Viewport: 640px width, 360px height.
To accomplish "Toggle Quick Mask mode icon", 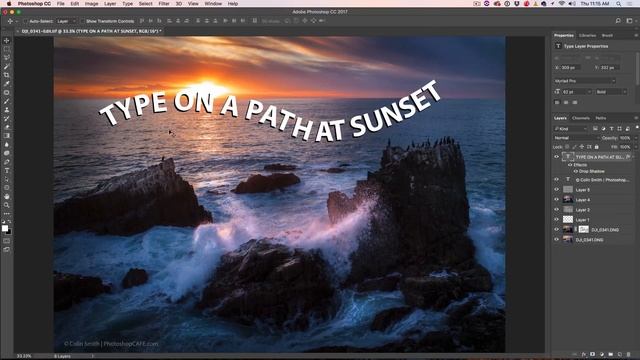I will tap(7, 241).
